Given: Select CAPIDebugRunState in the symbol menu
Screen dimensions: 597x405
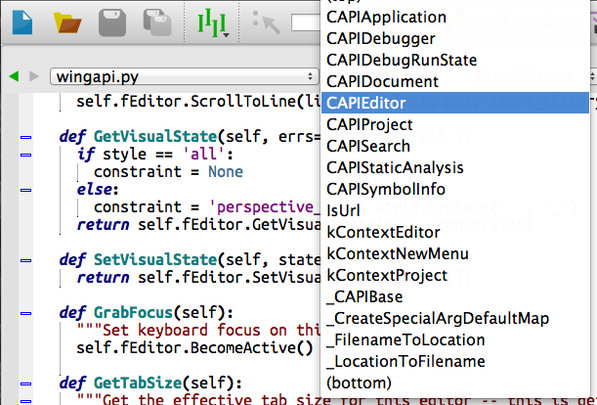Looking at the screenshot, I should pyautogui.click(x=455, y=61).
